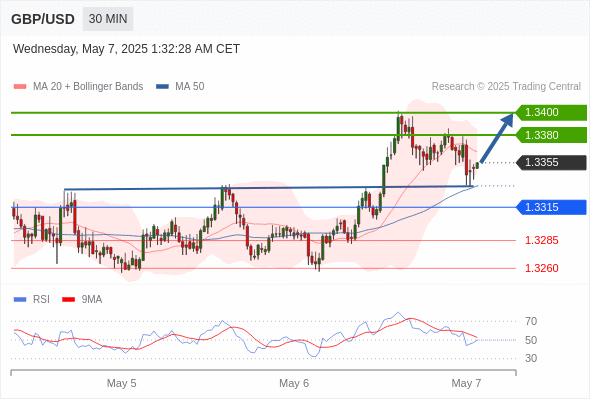Click the RSI legend color swatch
590x400 pixels.
(20, 300)
